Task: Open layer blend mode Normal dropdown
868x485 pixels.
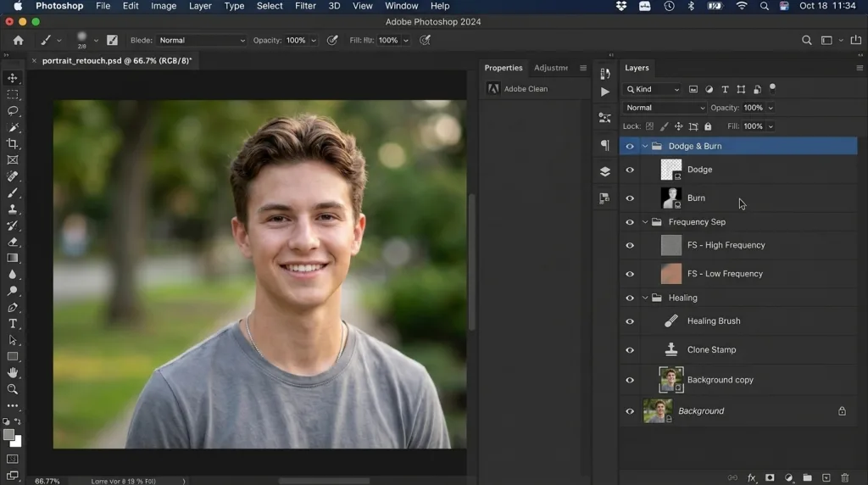Action: click(665, 108)
